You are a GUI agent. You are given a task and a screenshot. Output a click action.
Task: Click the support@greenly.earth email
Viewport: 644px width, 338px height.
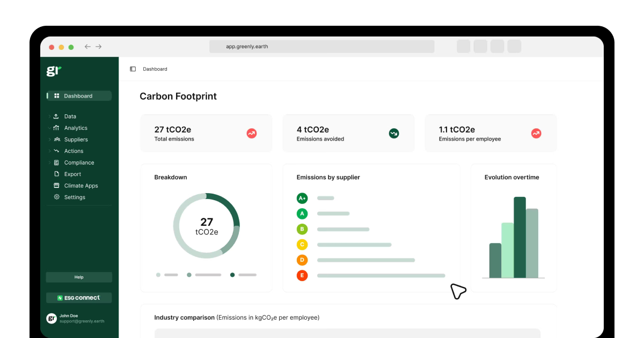click(x=82, y=321)
